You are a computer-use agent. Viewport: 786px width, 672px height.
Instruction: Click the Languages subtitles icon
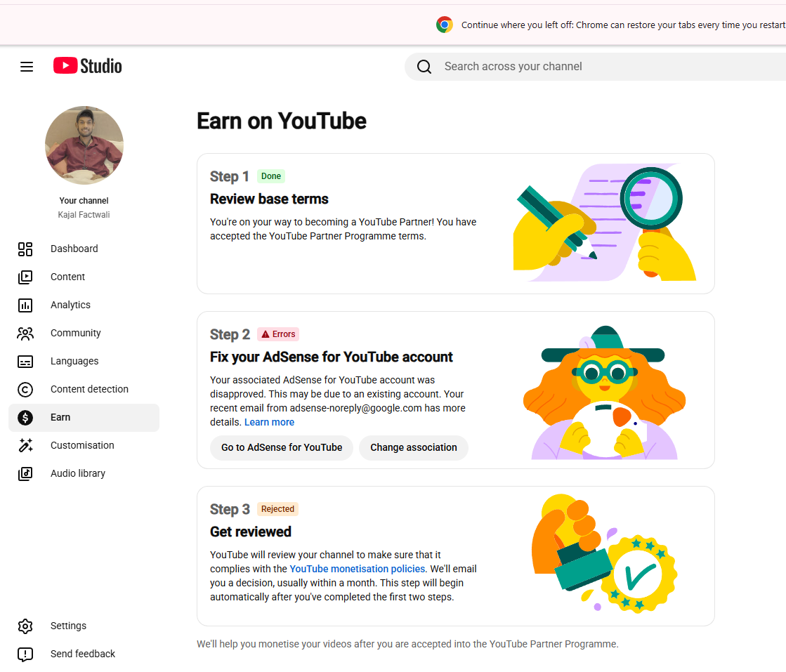[25, 362]
